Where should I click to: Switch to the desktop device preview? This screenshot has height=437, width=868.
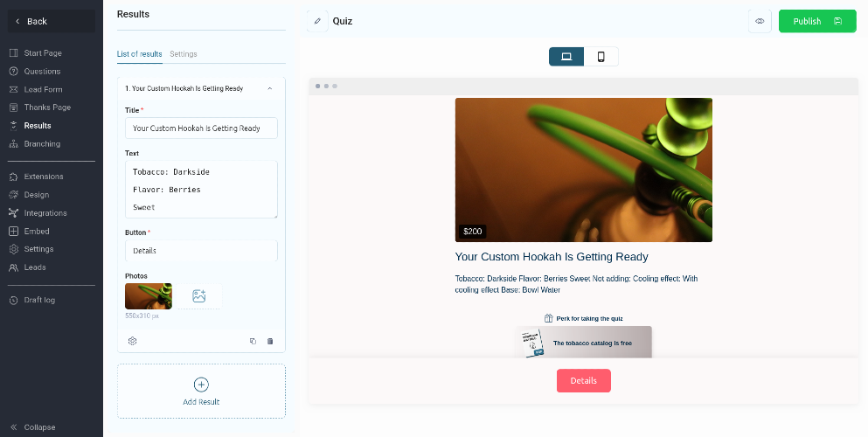point(566,57)
